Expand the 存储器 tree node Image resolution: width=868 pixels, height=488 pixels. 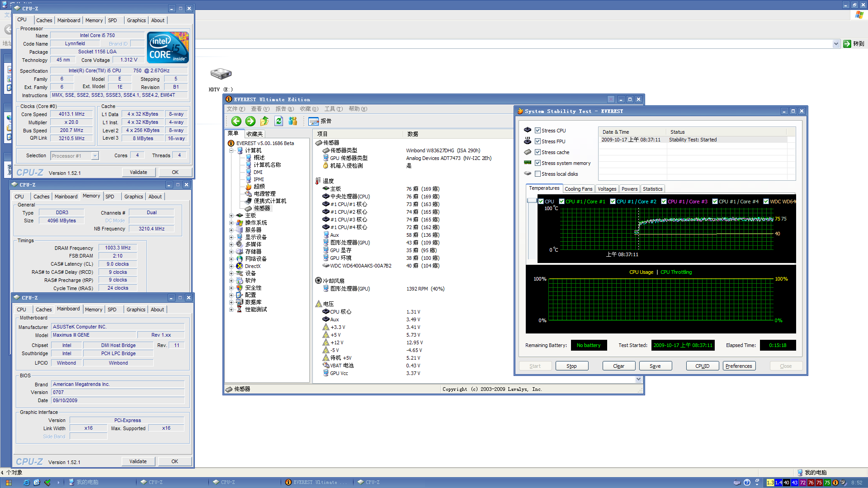coord(231,252)
